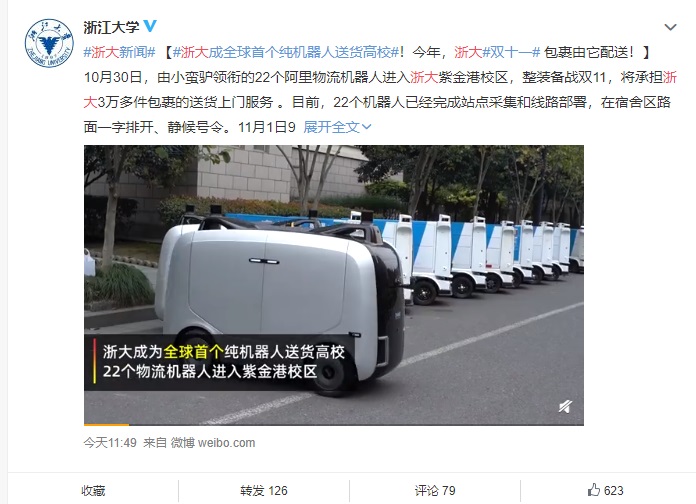Click the 微博 weibo.com source link
This screenshot has height=504, width=696.
coord(213,442)
